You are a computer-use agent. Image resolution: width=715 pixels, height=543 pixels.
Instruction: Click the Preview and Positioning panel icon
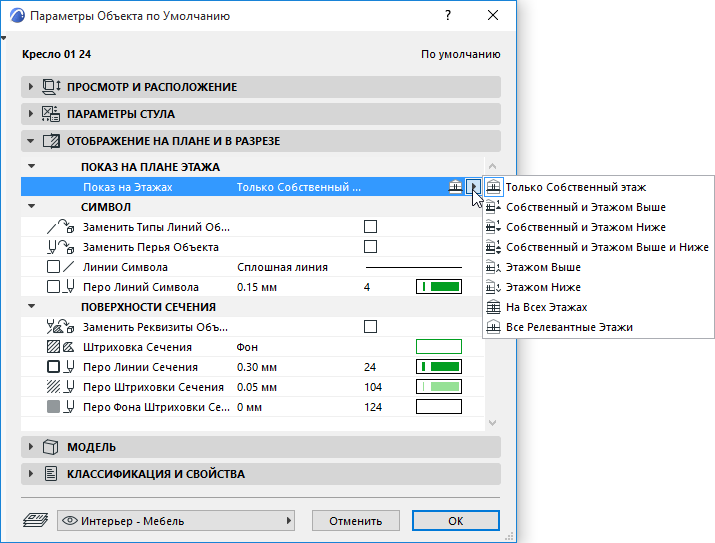click(51, 87)
